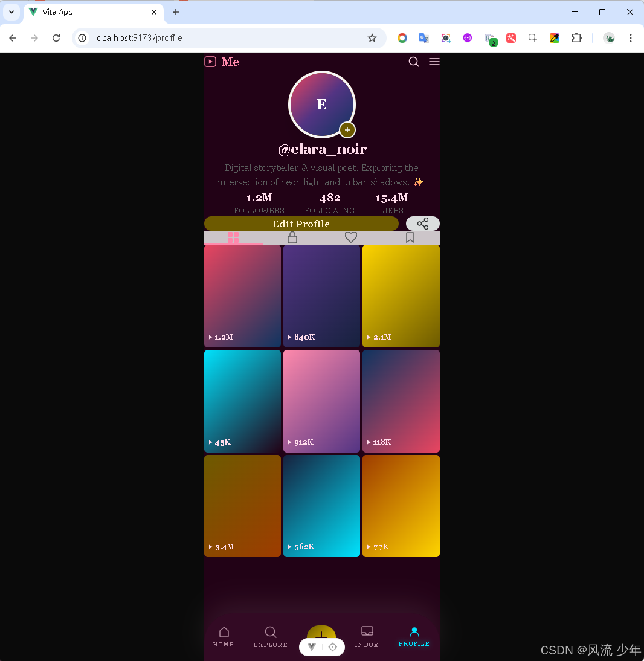The image size is (644, 661).
Task: Open the hamburger menu in app header
Action: click(434, 62)
